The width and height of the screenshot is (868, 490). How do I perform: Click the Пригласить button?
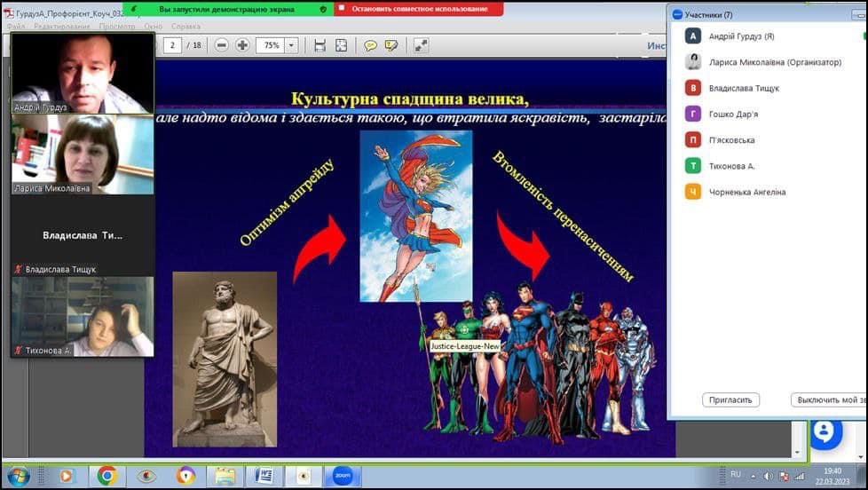pos(730,399)
